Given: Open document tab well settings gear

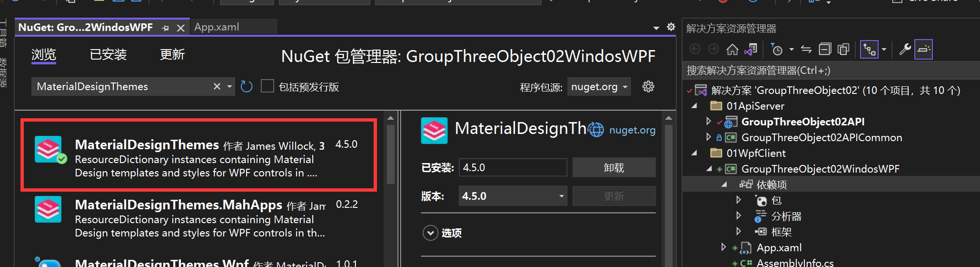Looking at the screenshot, I should pos(671,27).
